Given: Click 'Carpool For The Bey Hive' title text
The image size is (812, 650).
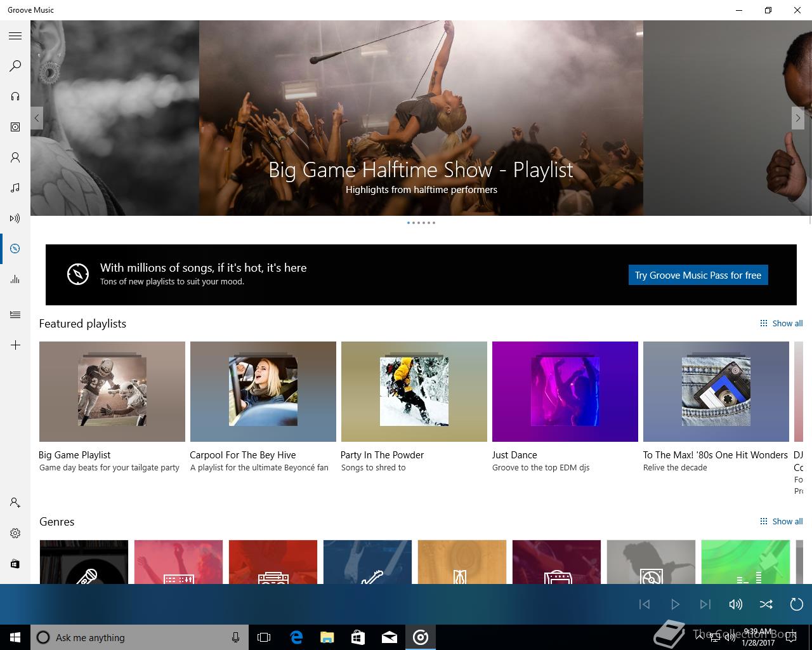Looking at the screenshot, I should click(243, 455).
